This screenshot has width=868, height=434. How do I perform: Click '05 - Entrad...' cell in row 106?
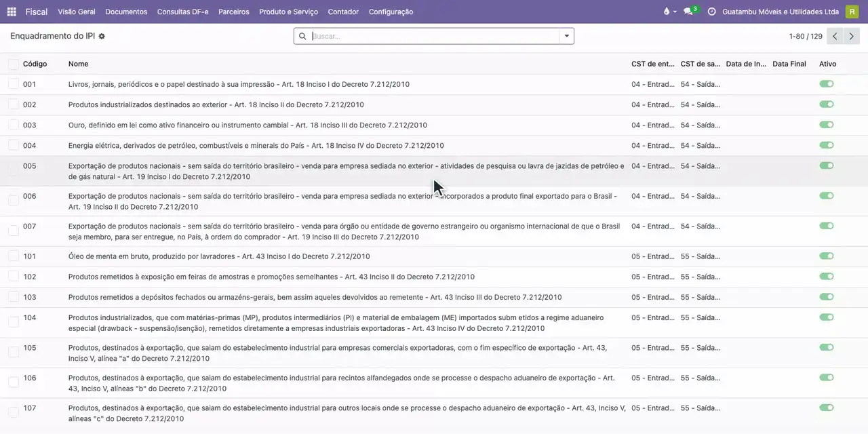[x=653, y=378]
